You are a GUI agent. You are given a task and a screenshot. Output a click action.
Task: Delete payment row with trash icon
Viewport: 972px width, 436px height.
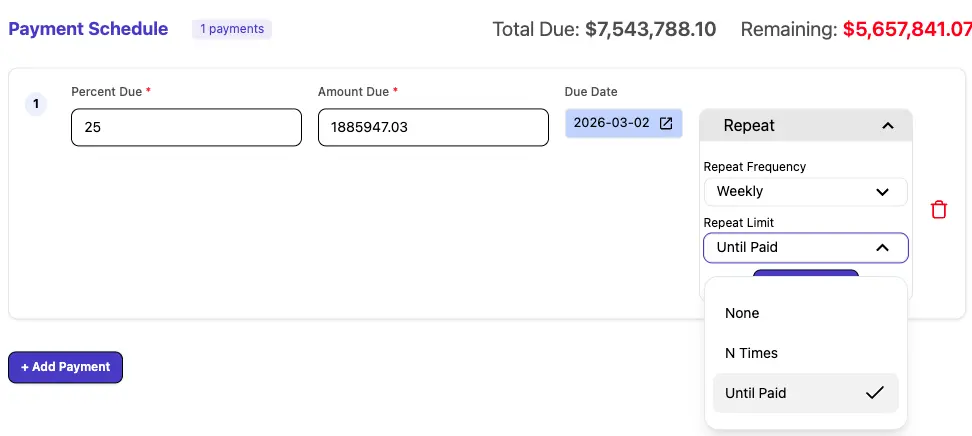tap(939, 209)
